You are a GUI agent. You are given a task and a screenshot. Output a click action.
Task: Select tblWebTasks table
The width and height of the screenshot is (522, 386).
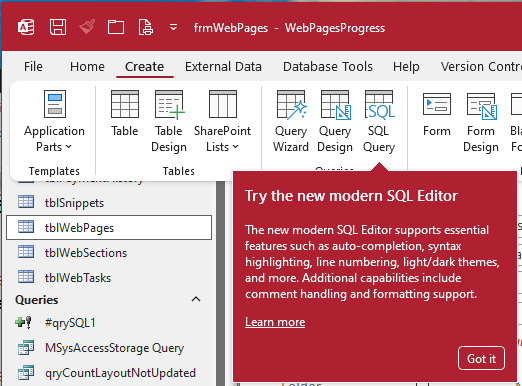tap(109, 278)
